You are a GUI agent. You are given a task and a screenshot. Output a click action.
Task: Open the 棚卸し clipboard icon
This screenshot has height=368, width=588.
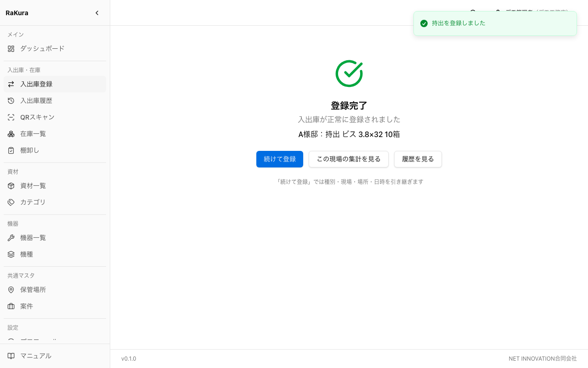pyautogui.click(x=11, y=150)
